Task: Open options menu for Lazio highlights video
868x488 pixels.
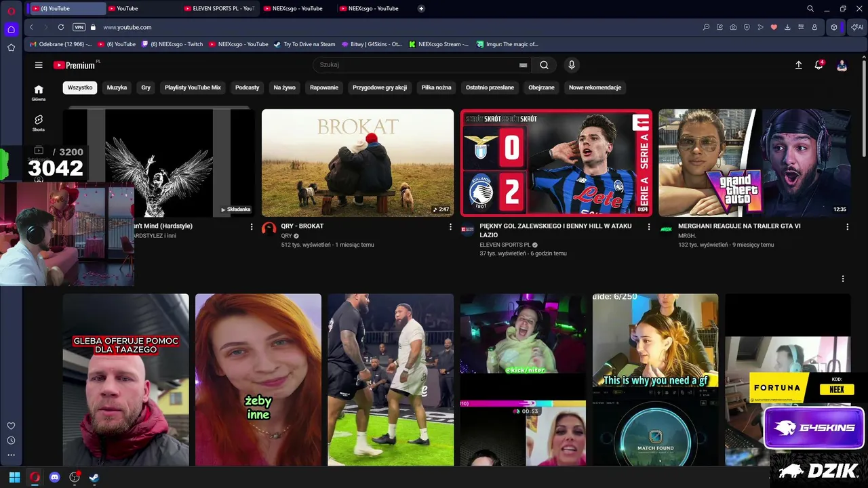Action: pos(649,227)
